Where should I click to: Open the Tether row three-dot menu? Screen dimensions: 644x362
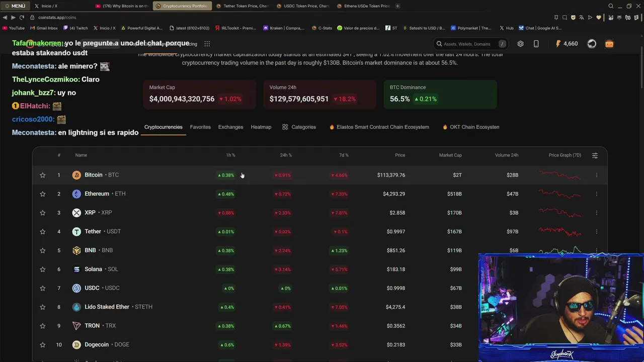pos(597,232)
